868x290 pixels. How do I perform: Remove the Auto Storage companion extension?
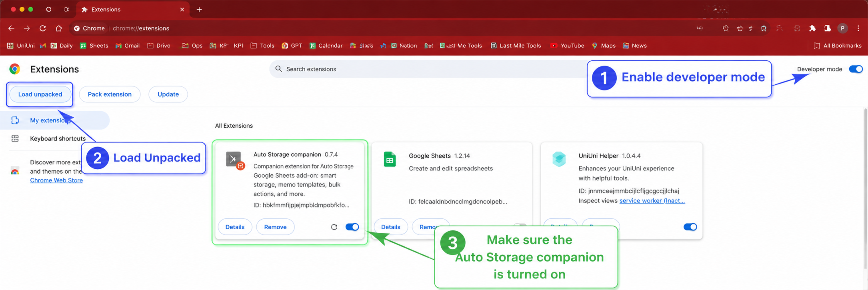275,227
